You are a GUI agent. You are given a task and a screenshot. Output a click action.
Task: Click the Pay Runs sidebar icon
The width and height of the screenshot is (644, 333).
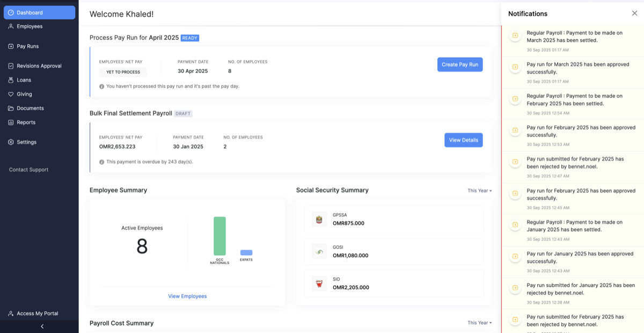(11, 46)
